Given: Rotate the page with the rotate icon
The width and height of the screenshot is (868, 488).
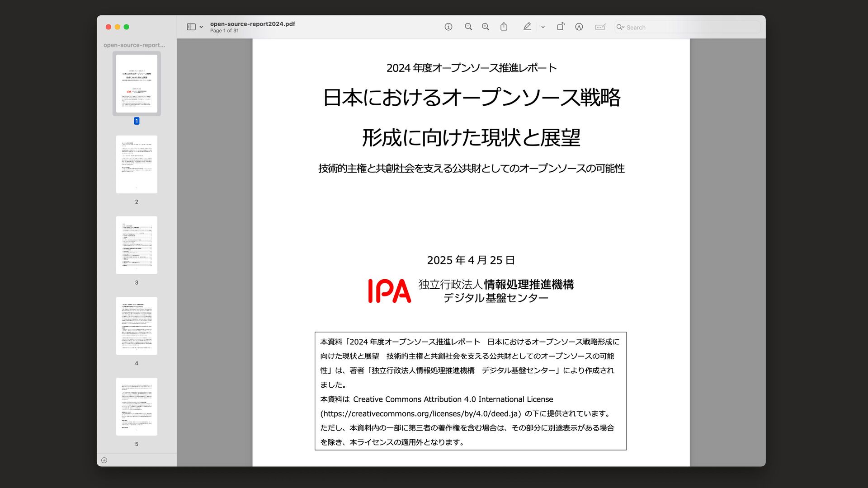Looking at the screenshot, I should pyautogui.click(x=561, y=27).
